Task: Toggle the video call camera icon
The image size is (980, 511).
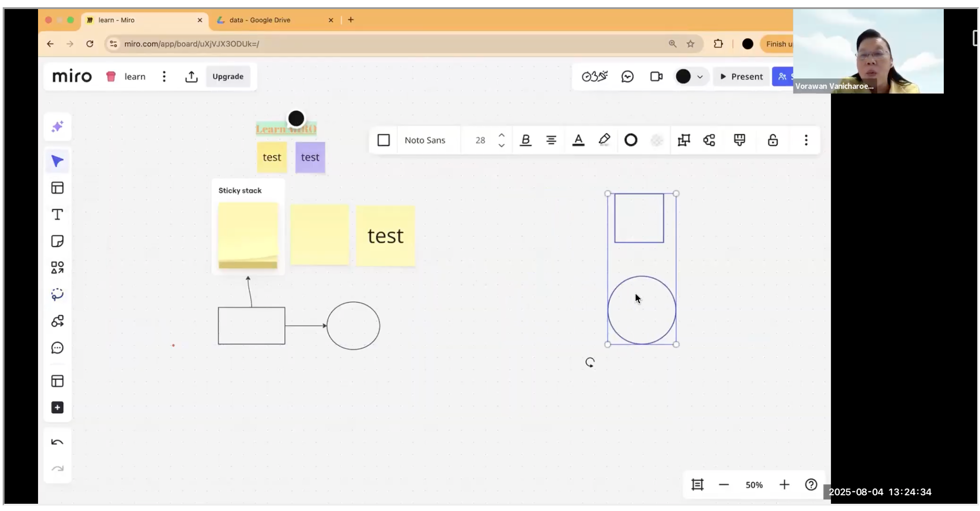Action: click(x=656, y=77)
